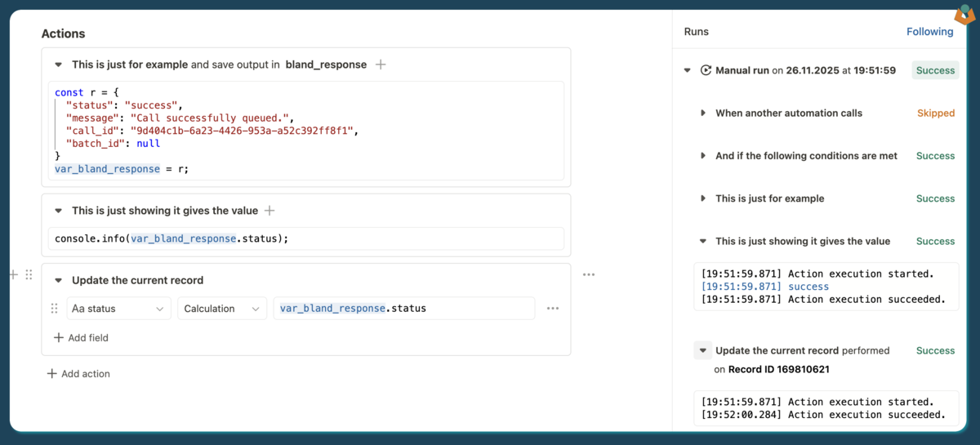The image size is (980, 445).
Task: Click the console.info code editor line
Action: 306,238
